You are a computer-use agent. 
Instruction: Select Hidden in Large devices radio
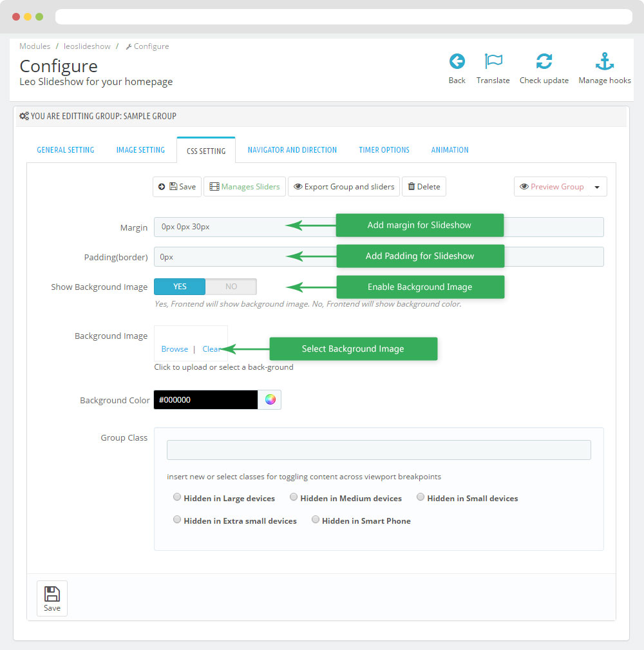point(177,497)
